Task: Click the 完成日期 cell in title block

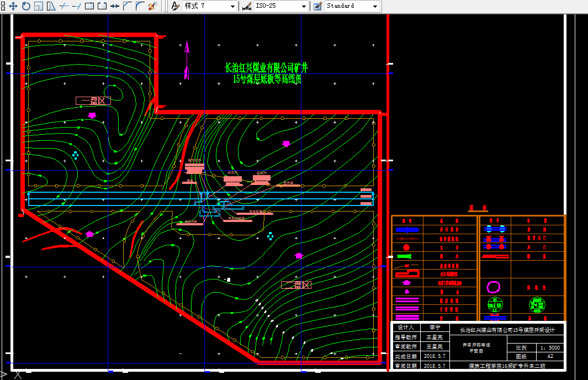Action: [x=406, y=356]
